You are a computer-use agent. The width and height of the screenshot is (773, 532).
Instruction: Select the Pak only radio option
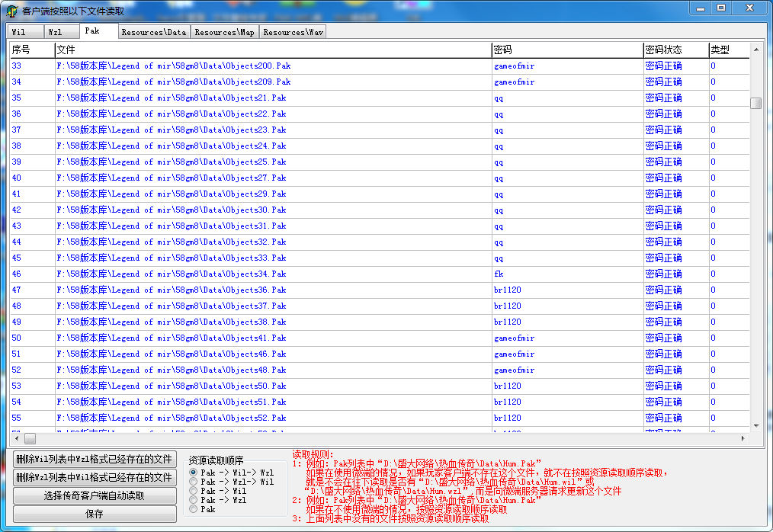[x=194, y=510]
